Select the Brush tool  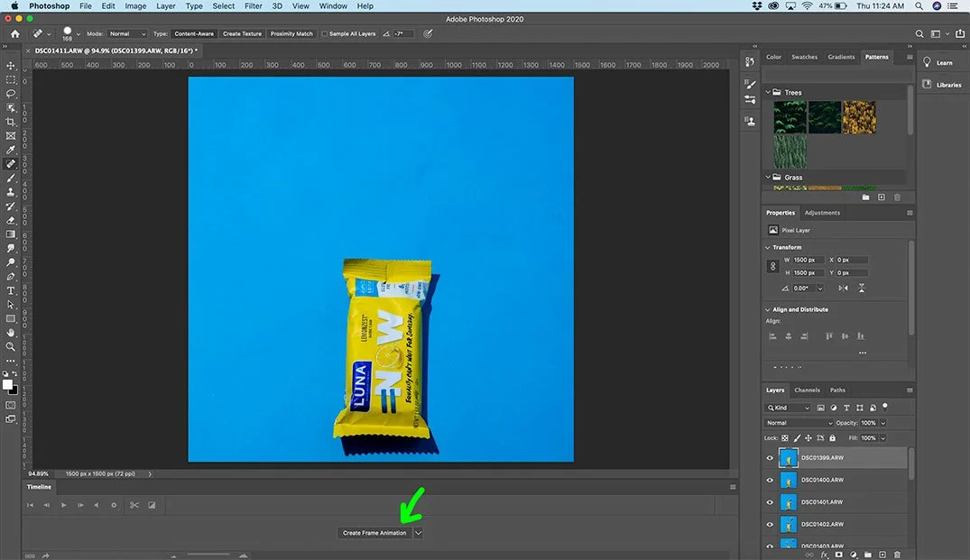pos(11,178)
